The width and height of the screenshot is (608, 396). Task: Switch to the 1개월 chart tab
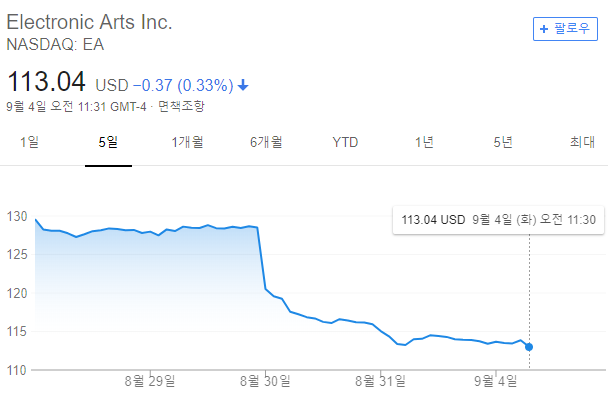pyautogui.click(x=187, y=142)
